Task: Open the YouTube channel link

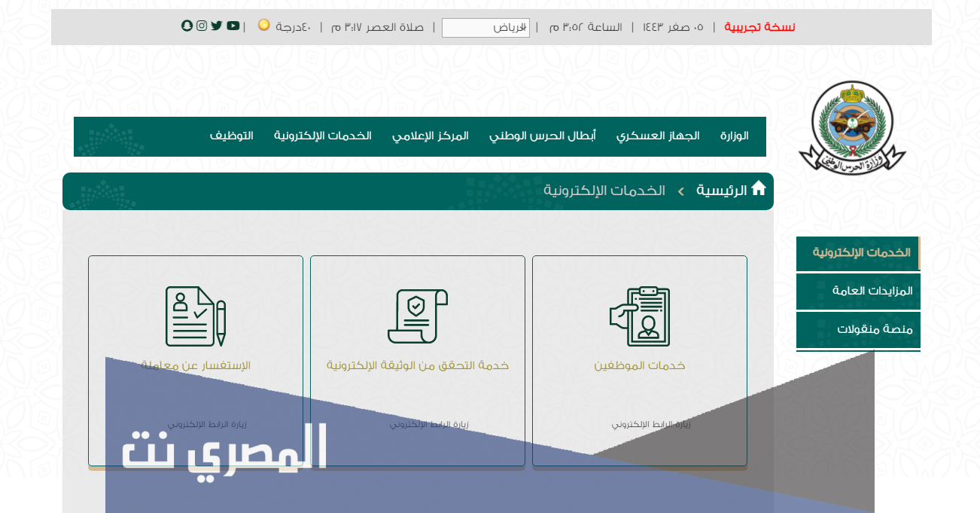Action: (233, 26)
